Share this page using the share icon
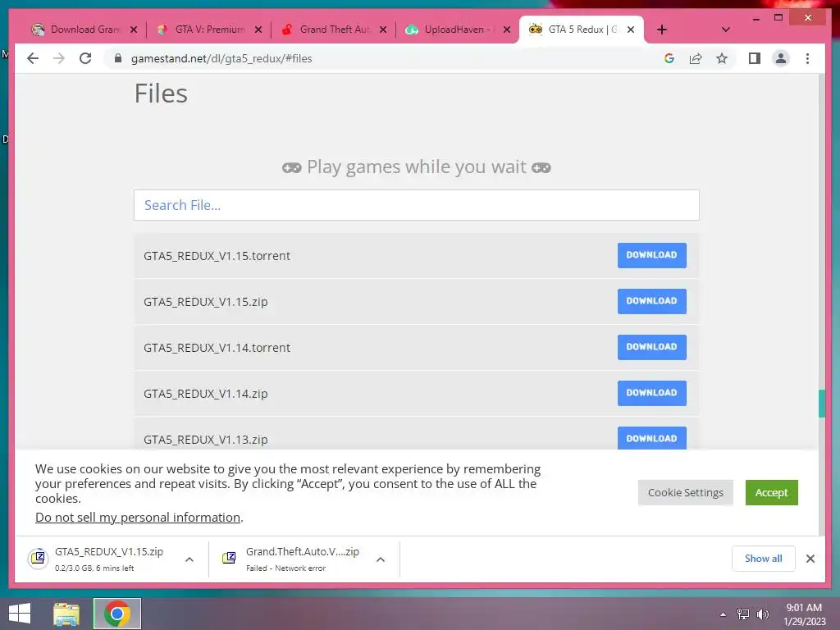Screen dimensions: 840x630 point(696,58)
